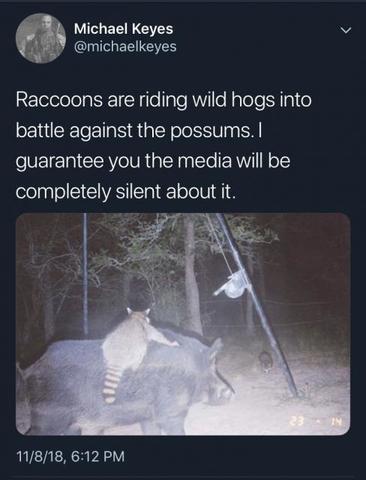Expand the tweet options chevron
The width and height of the screenshot is (366, 480).
click(x=347, y=31)
